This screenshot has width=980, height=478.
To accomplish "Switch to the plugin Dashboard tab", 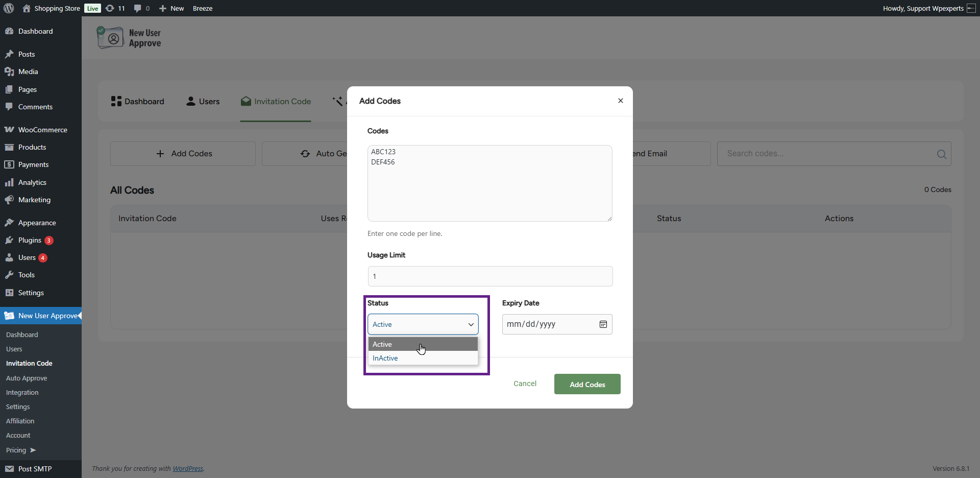I will point(137,102).
